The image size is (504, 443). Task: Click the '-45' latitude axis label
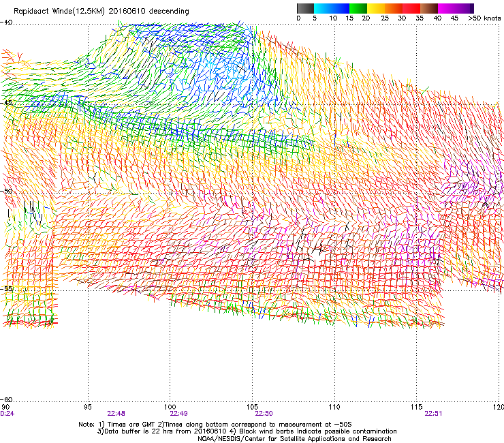tap(6, 103)
